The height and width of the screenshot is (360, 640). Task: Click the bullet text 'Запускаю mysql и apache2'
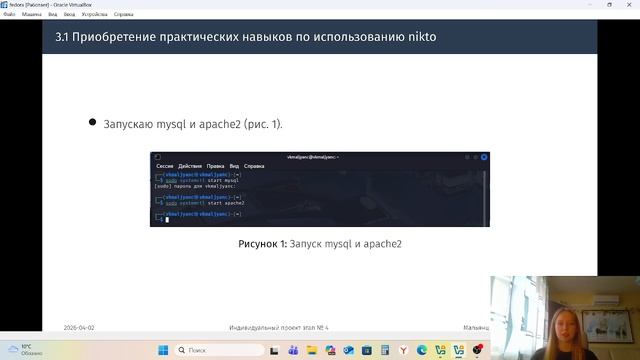click(x=193, y=124)
